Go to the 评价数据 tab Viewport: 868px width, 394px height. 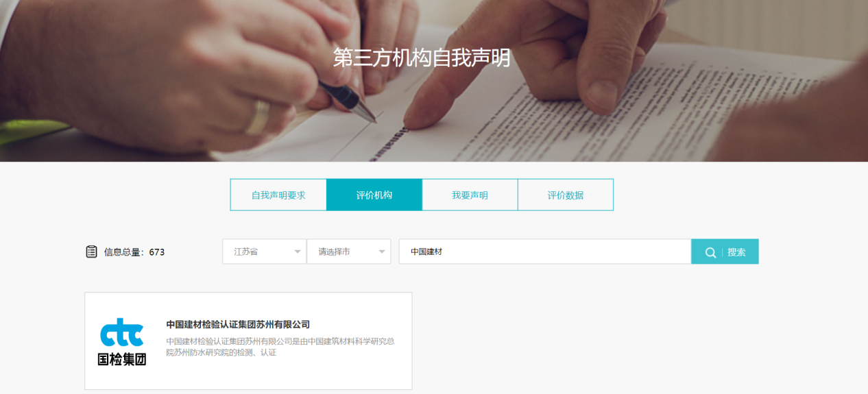coord(566,195)
